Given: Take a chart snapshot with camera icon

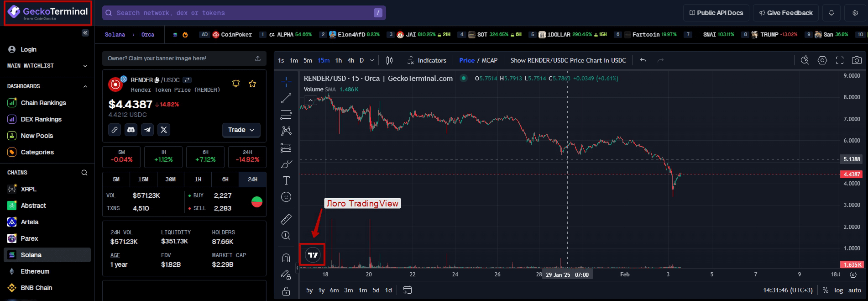Looking at the screenshot, I should pos(857,60).
